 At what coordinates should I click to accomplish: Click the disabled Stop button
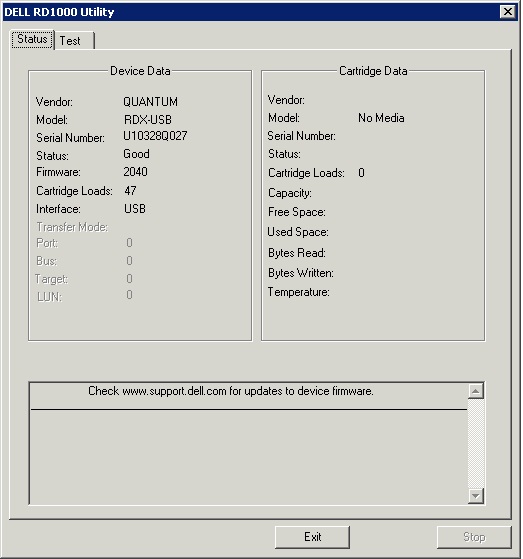click(474, 537)
